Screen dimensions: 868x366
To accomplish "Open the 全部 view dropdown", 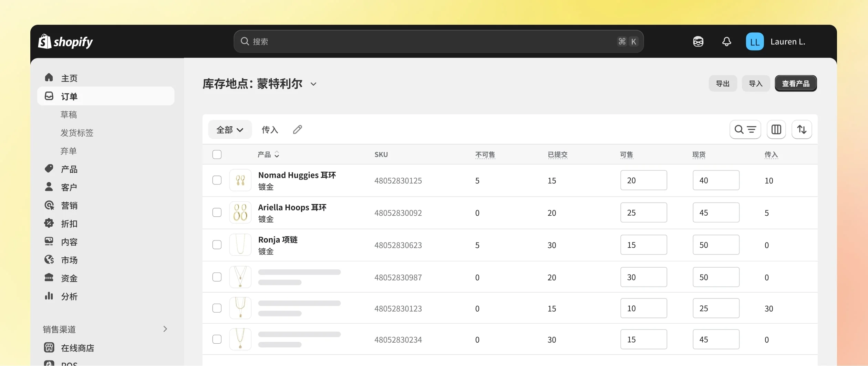I will (230, 130).
